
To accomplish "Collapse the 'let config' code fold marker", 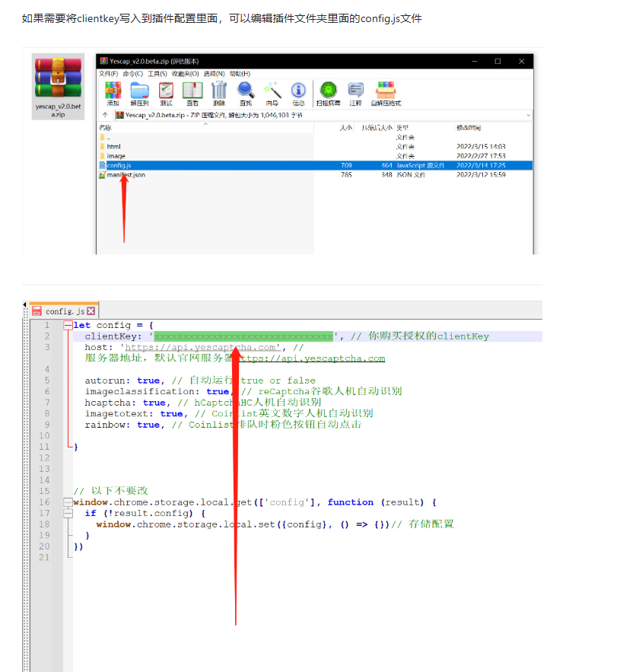I will [x=68, y=325].
